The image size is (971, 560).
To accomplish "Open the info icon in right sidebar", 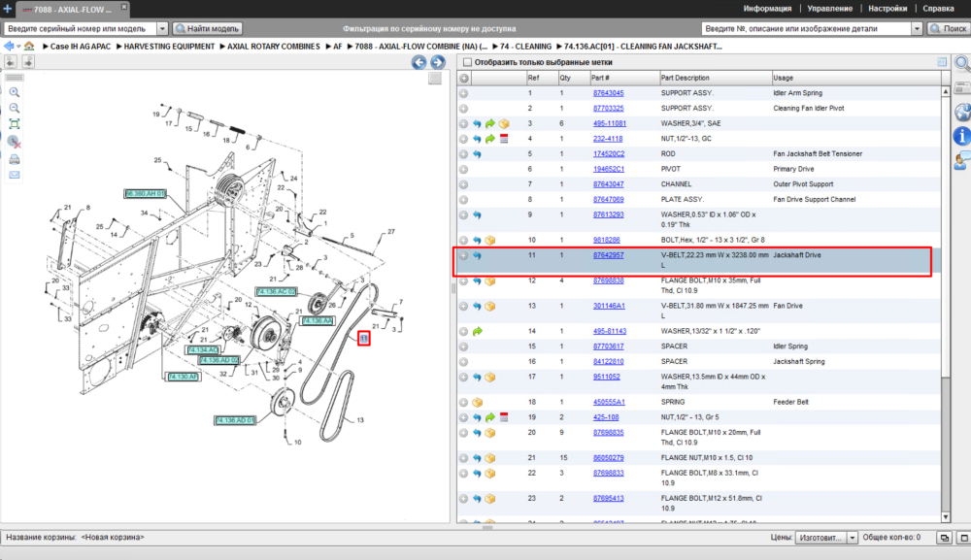I will [x=961, y=136].
